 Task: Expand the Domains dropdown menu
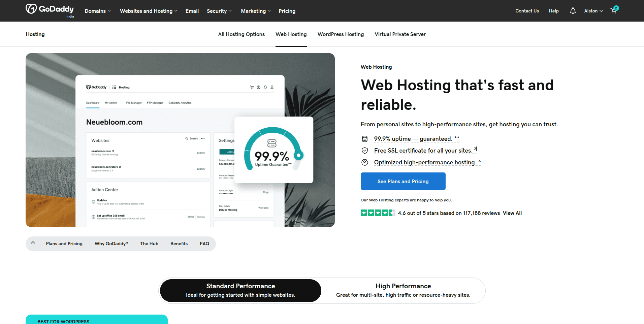pos(97,11)
